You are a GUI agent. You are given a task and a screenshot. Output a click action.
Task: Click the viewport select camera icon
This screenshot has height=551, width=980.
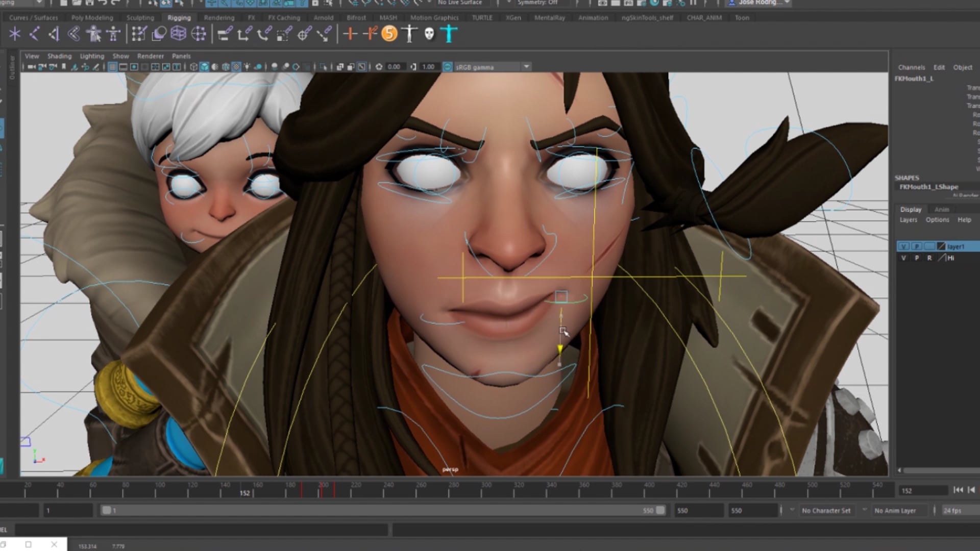click(32, 67)
